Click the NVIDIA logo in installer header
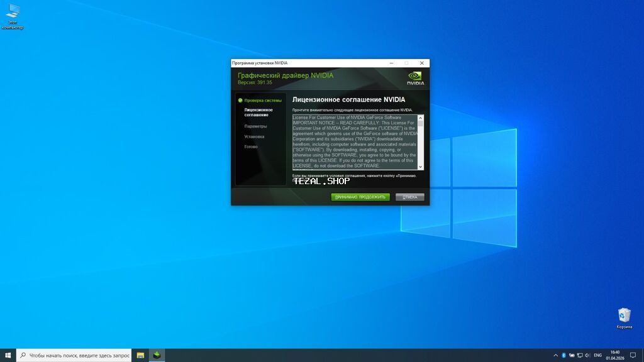 tap(415, 77)
